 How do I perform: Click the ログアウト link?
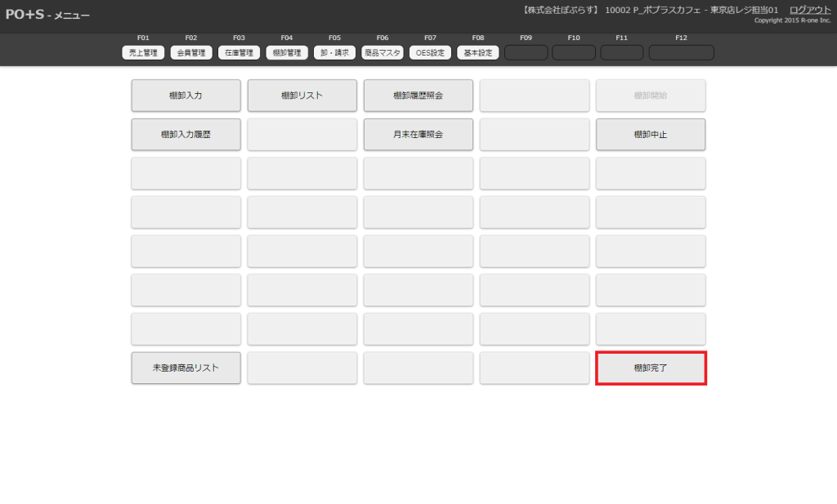809,10
